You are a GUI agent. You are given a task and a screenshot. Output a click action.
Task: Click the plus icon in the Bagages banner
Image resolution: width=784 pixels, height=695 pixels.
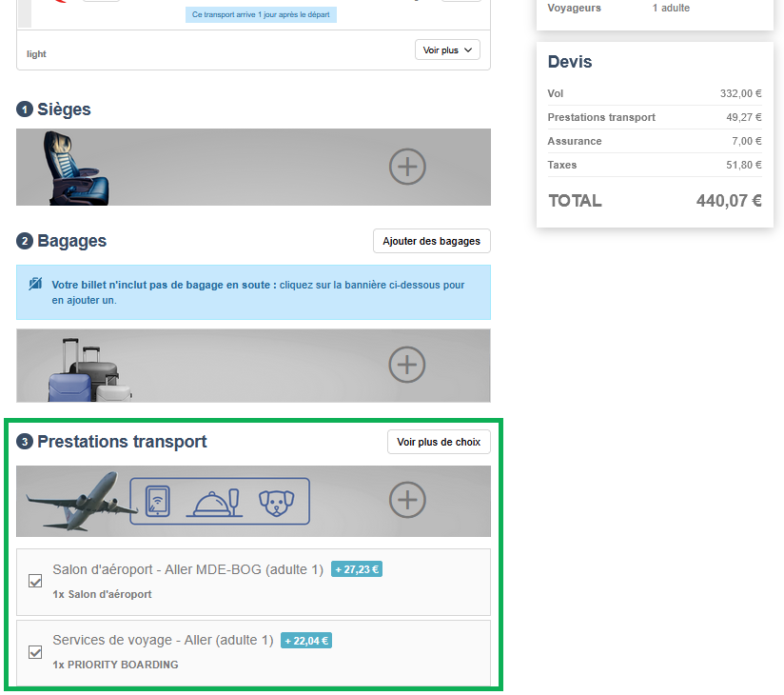coord(407,365)
